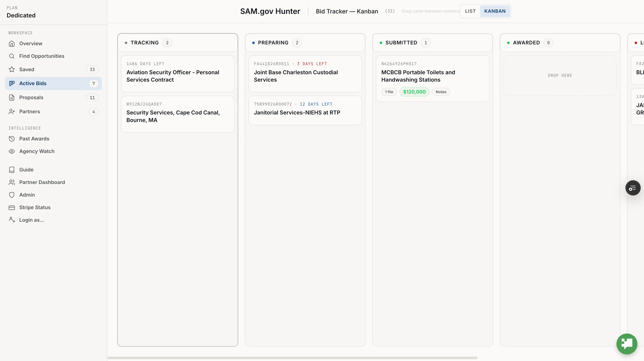Viewport: 644px width, 361px height.
Task: Open the green chat feedback bubble
Action: coord(627,344)
